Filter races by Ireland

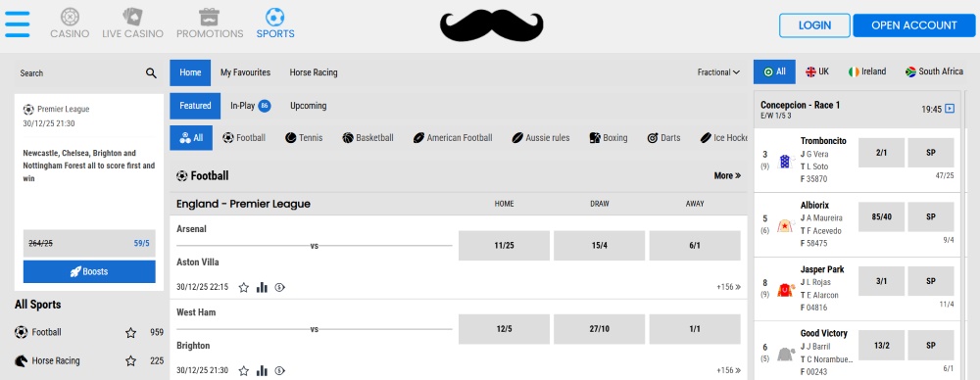(867, 71)
